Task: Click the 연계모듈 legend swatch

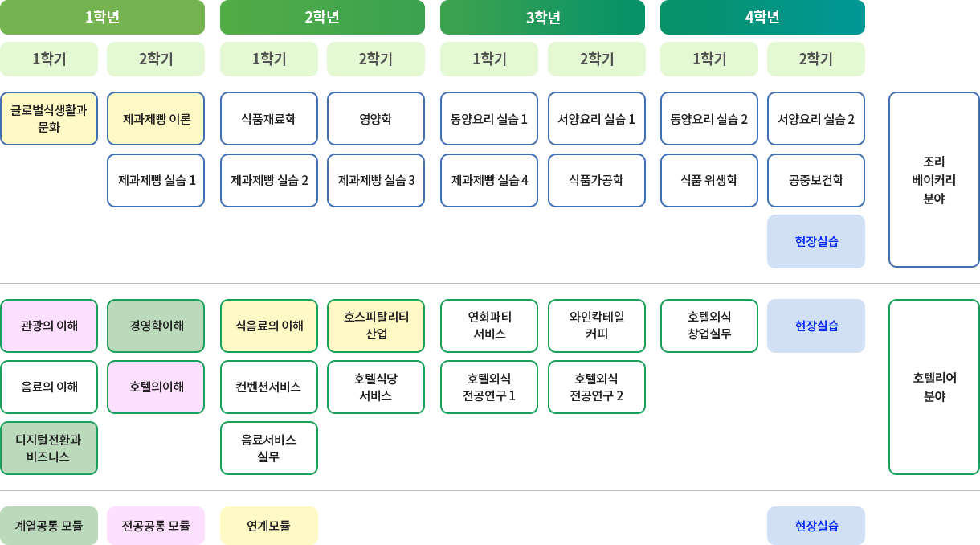Action: pyautogui.click(x=269, y=526)
